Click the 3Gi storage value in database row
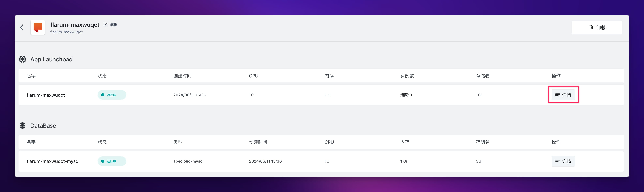644x192 pixels. tap(479, 161)
